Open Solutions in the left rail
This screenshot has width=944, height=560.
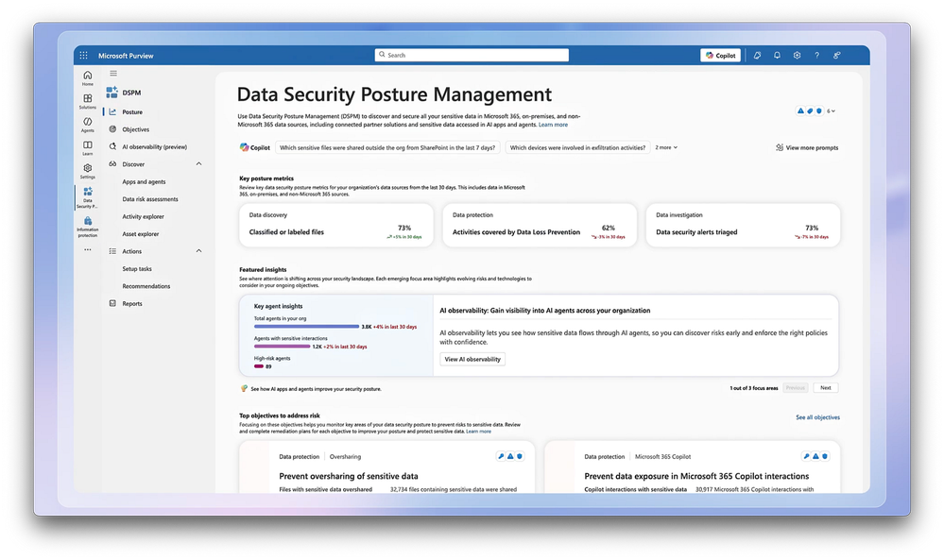pos(87,101)
